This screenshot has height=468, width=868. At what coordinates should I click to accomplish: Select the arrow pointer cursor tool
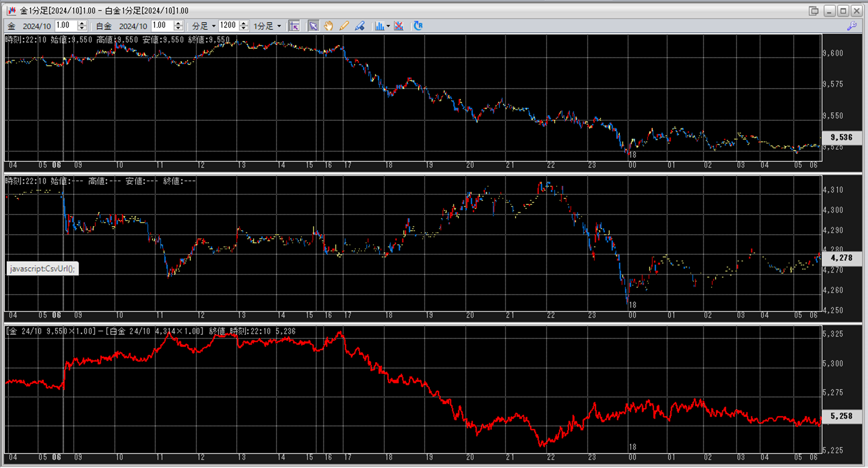click(313, 26)
